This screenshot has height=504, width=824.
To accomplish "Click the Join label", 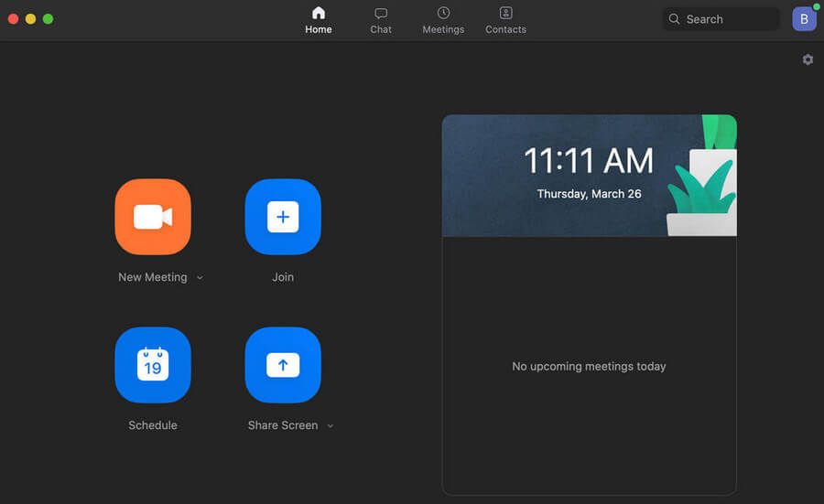I will [x=283, y=276].
